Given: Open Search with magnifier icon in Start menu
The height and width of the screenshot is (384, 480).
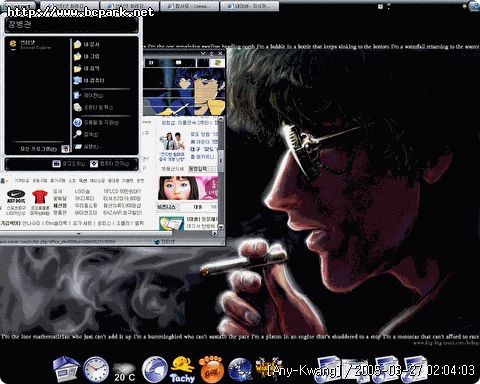Looking at the screenshot, I should point(86,134).
